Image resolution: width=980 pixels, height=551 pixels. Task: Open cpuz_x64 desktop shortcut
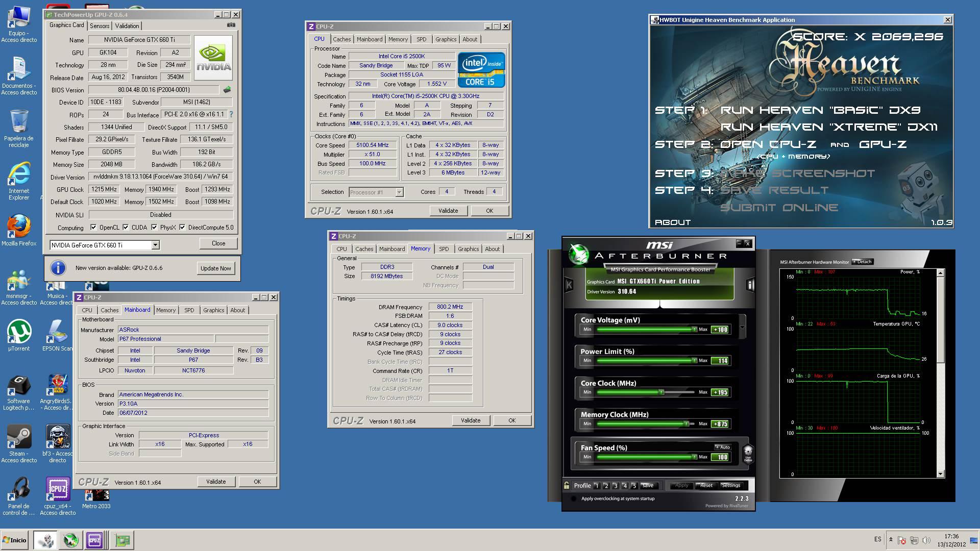[x=58, y=496]
